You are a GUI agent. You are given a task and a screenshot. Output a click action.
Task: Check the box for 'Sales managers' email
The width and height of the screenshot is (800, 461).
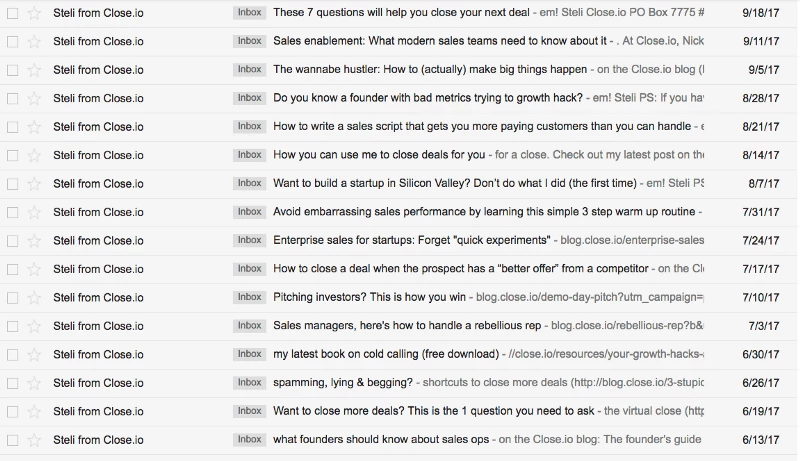[x=12, y=326]
